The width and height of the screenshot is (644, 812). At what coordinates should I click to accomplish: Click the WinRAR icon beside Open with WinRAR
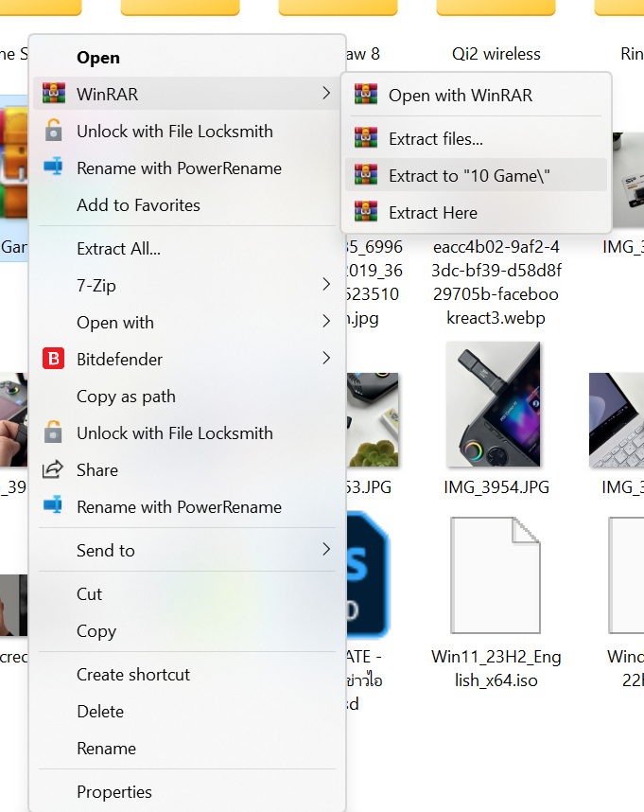click(366, 95)
